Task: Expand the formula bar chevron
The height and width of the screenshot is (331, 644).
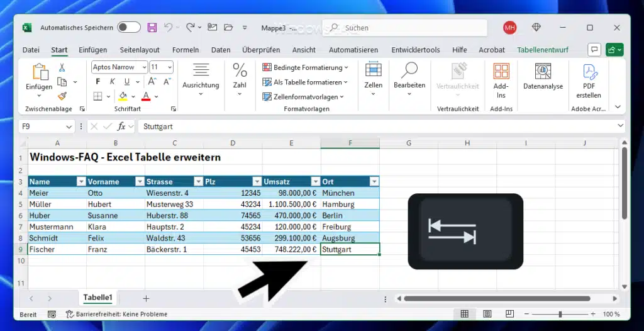Action: click(x=620, y=125)
